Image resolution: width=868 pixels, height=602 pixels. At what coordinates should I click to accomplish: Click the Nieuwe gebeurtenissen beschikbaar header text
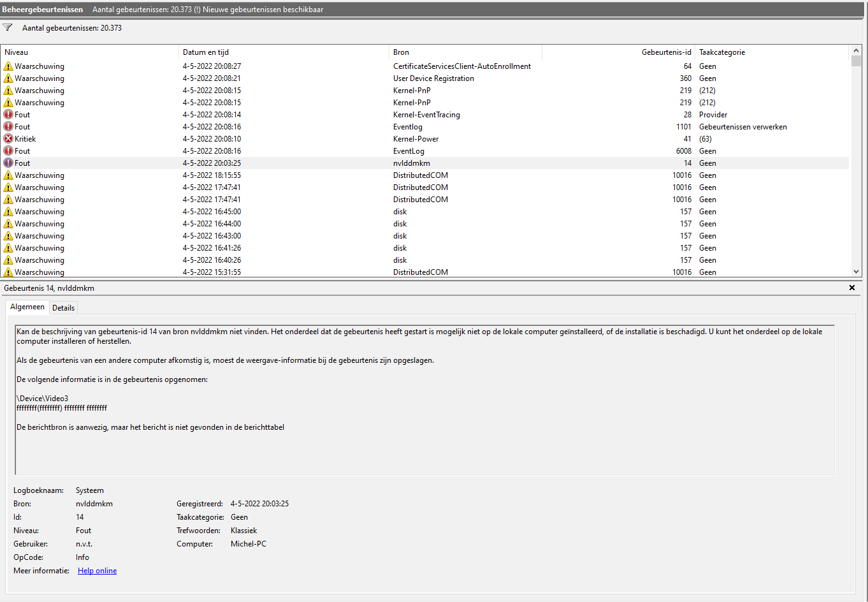(263, 10)
